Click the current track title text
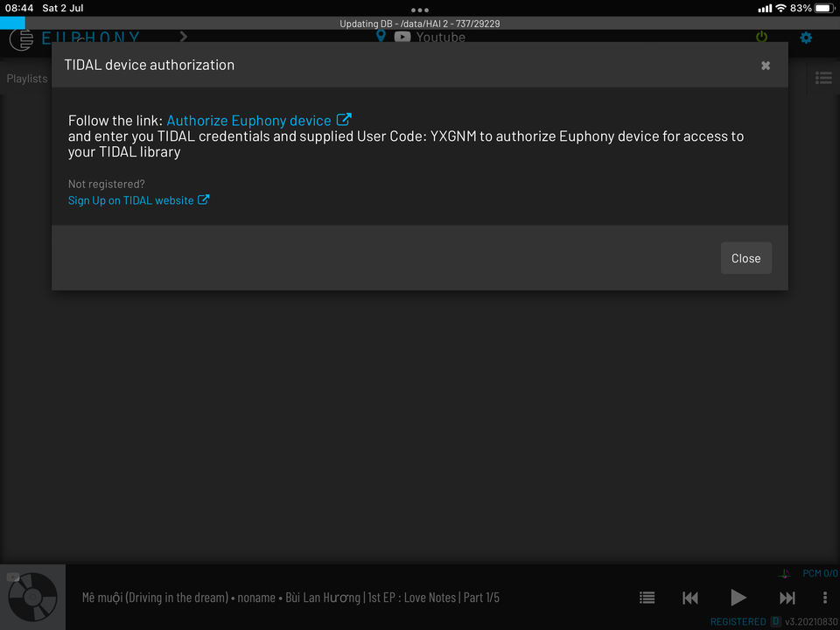This screenshot has width=840, height=630. point(290,598)
